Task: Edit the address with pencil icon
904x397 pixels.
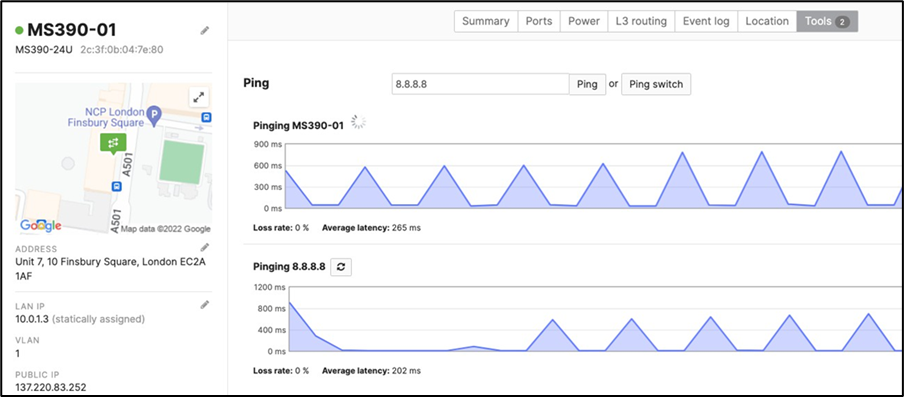Action: pos(204,247)
